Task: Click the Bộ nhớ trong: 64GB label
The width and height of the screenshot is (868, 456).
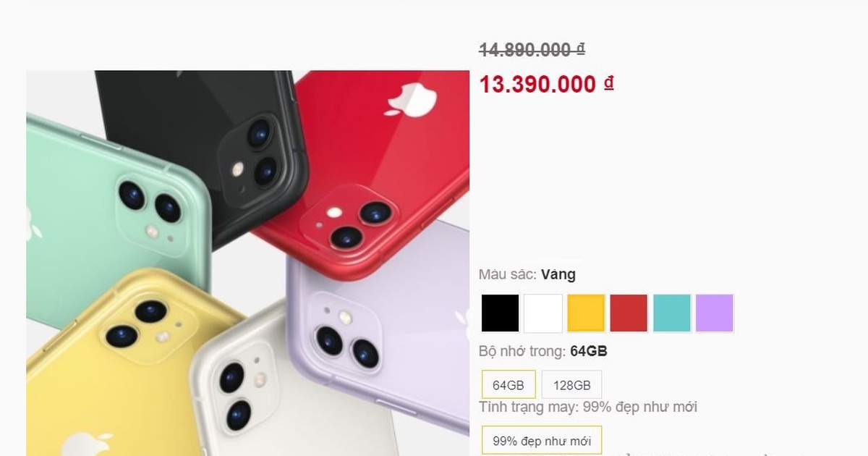Action: (542, 352)
